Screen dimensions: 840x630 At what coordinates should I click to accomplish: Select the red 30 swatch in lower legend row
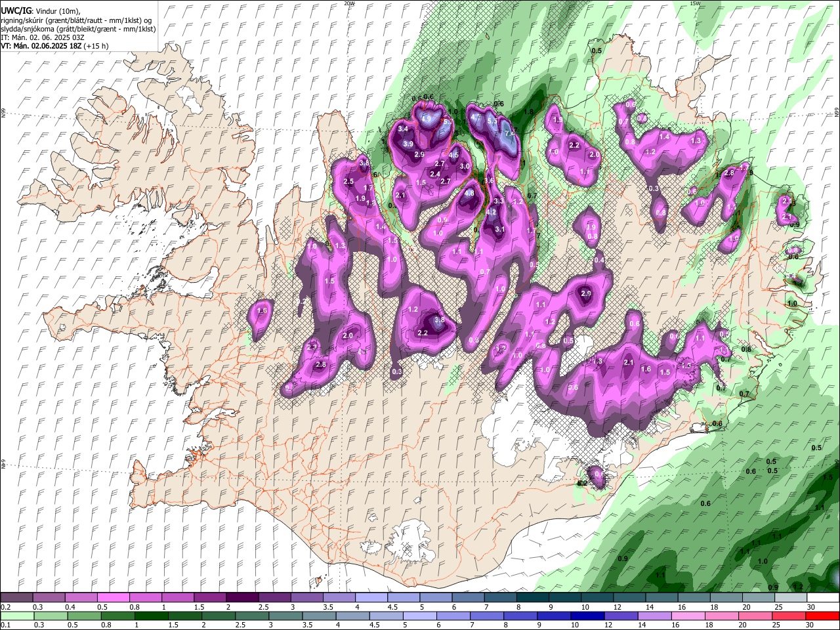click(822, 616)
